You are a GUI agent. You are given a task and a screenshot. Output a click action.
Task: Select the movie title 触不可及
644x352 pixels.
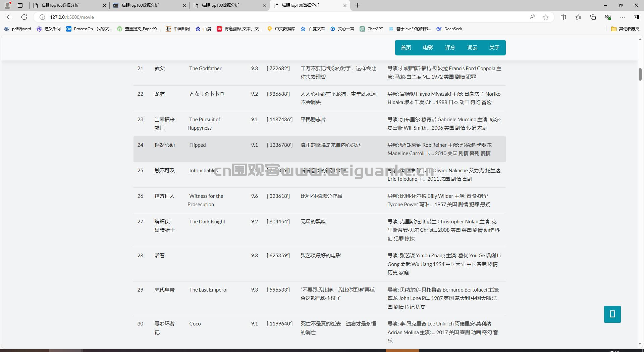coord(165,171)
